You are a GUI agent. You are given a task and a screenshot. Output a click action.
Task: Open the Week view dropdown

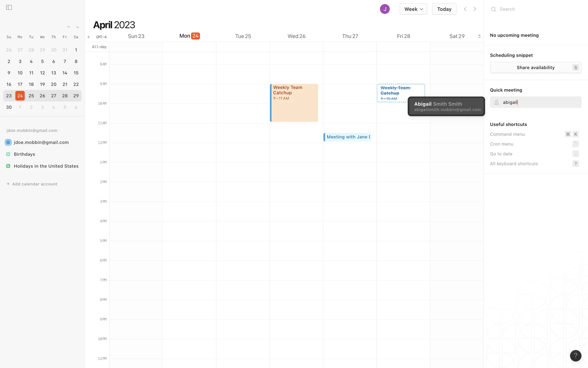413,9
